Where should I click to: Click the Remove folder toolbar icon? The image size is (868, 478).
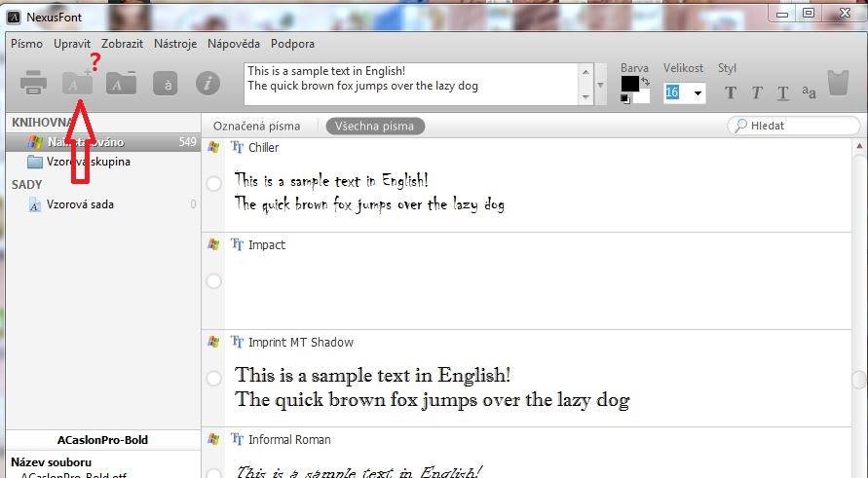121,84
